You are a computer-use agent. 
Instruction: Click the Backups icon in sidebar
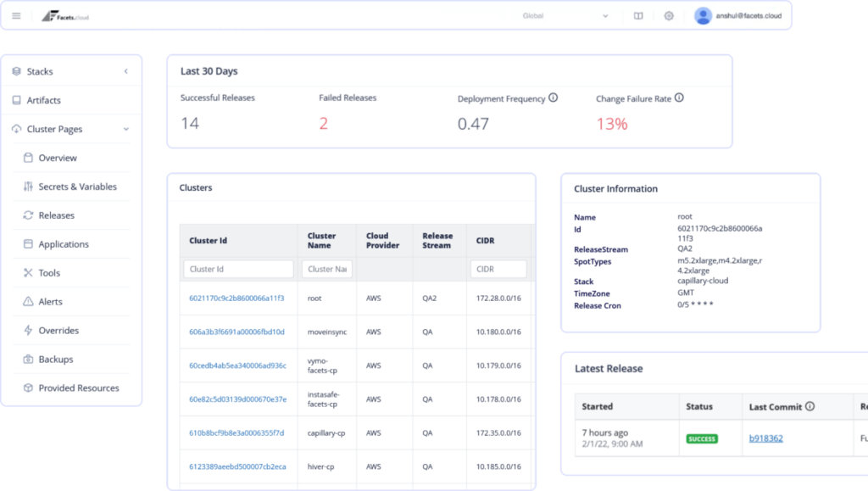[x=28, y=359]
